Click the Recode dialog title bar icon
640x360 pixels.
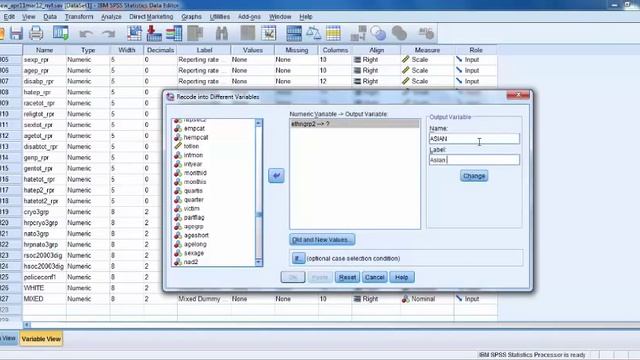coord(170,97)
